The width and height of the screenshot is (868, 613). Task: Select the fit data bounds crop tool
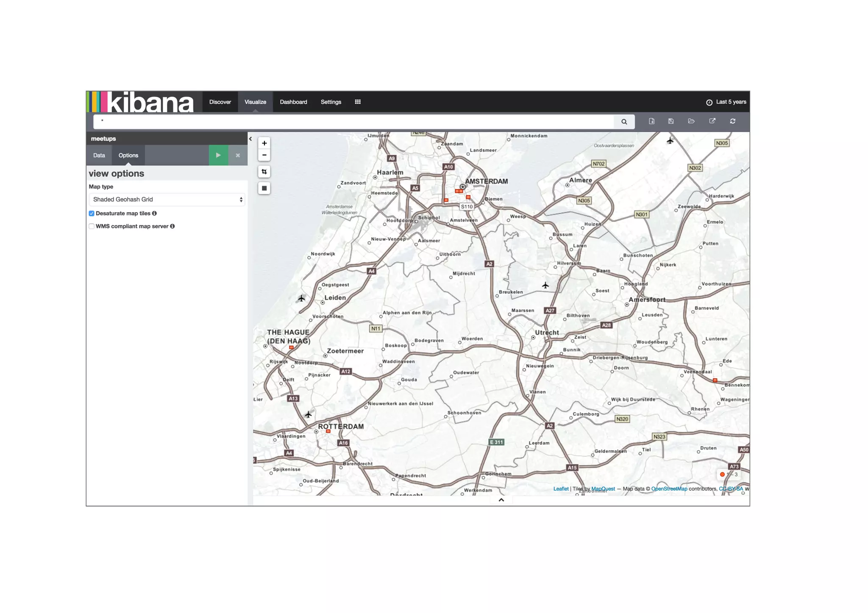click(264, 172)
